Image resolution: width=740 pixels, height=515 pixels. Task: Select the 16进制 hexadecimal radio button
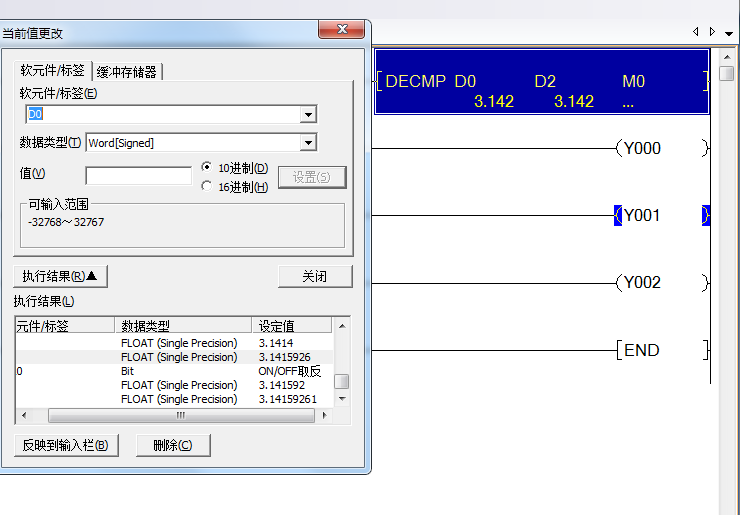click(207, 186)
